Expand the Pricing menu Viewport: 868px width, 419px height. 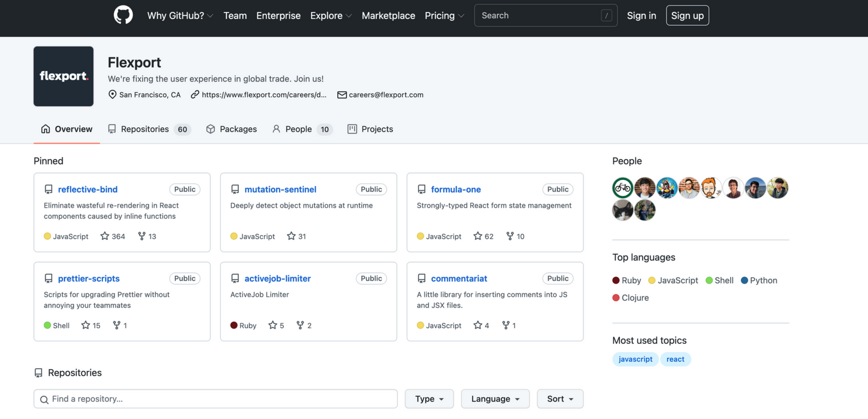[444, 16]
